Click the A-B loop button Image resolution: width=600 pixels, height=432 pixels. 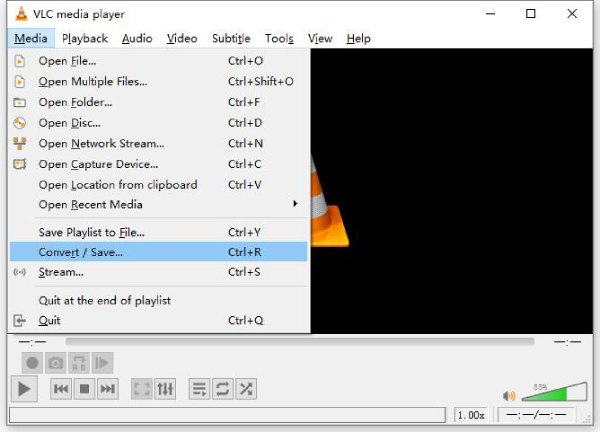pyautogui.click(x=79, y=362)
